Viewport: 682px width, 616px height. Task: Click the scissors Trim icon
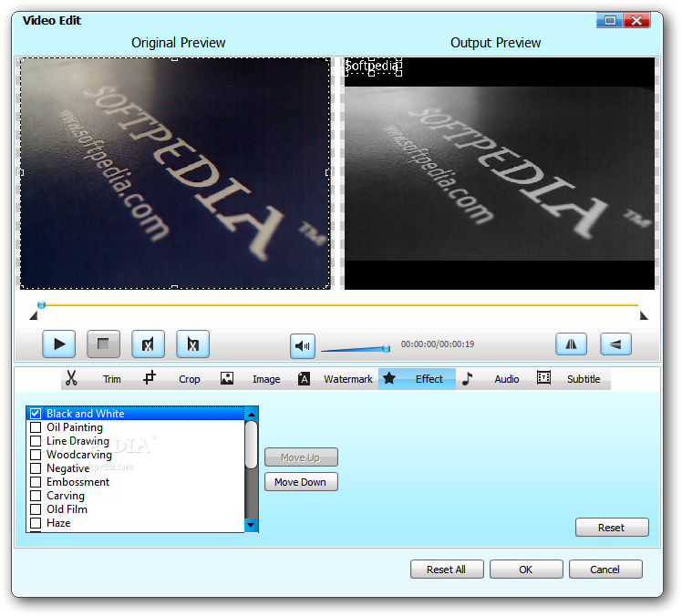click(x=71, y=378)
